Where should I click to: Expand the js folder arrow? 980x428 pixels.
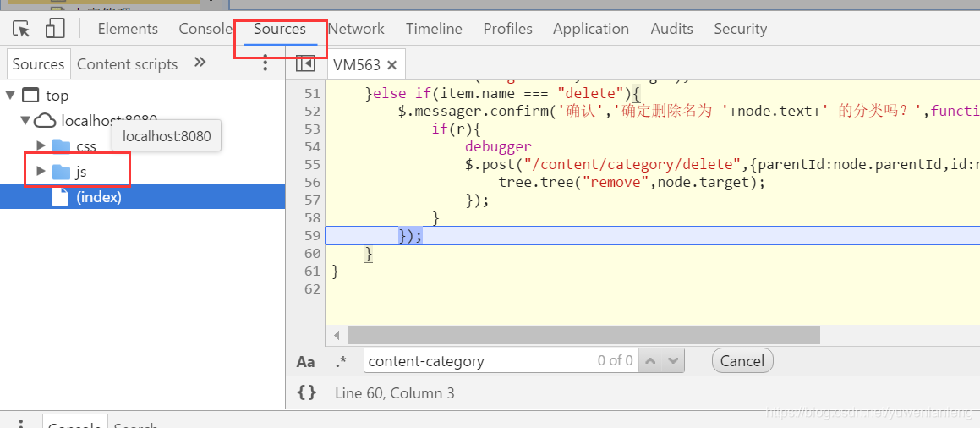point(41,171)
